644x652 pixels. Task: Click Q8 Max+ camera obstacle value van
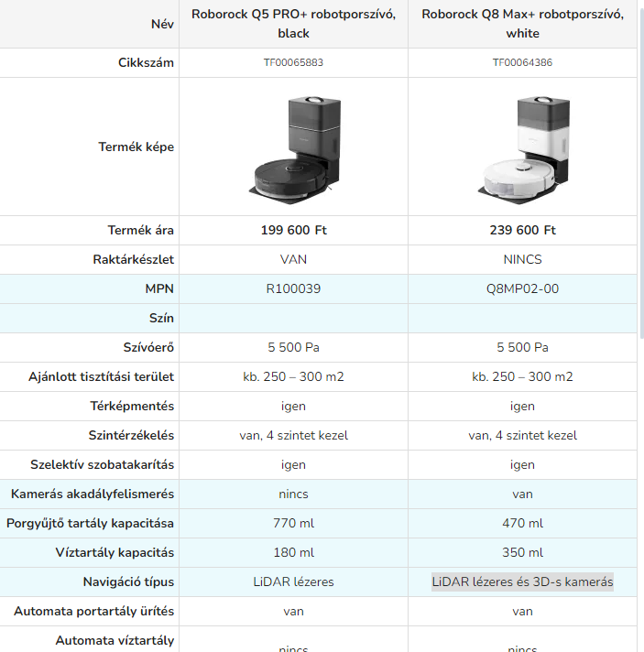523,494
